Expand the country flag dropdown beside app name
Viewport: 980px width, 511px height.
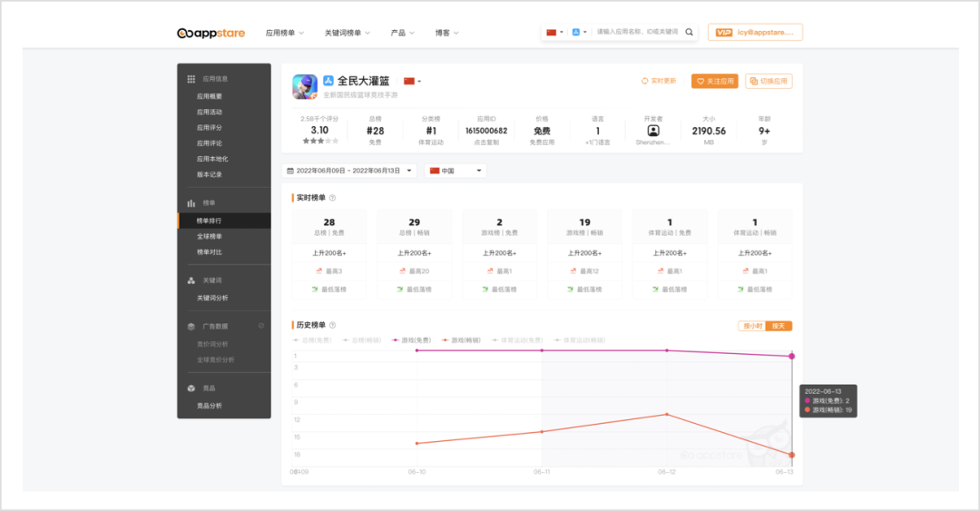pos(413,82)
